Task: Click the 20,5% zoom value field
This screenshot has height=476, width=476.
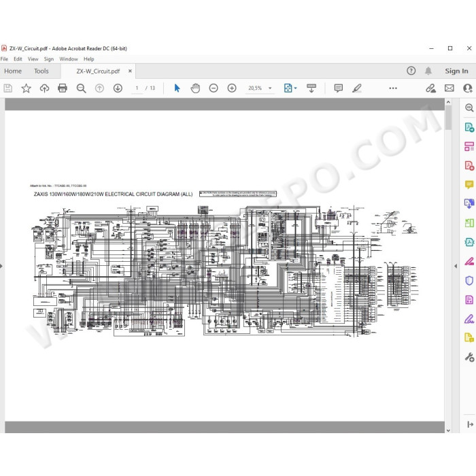Action: 255,88
